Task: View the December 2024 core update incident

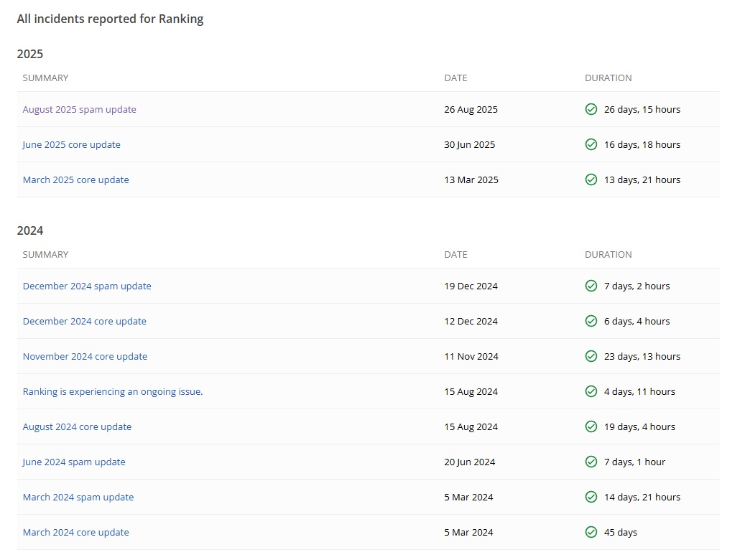Action: pos(84,322)
